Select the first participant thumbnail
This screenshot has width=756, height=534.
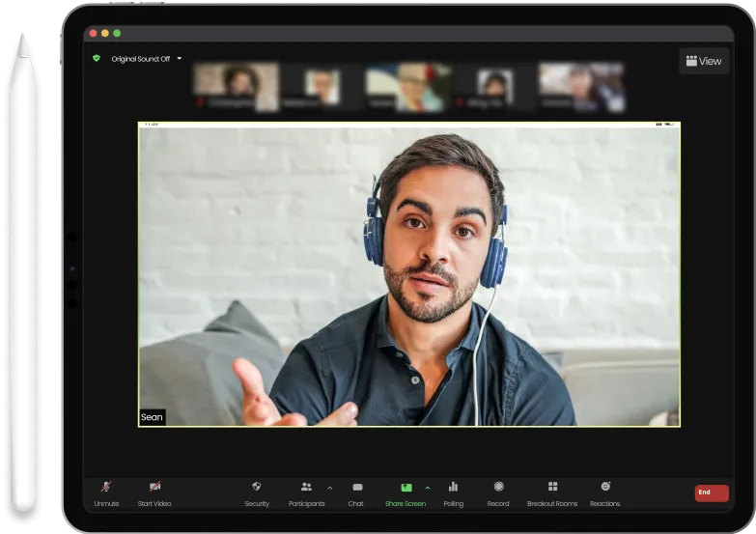[236, 87]
